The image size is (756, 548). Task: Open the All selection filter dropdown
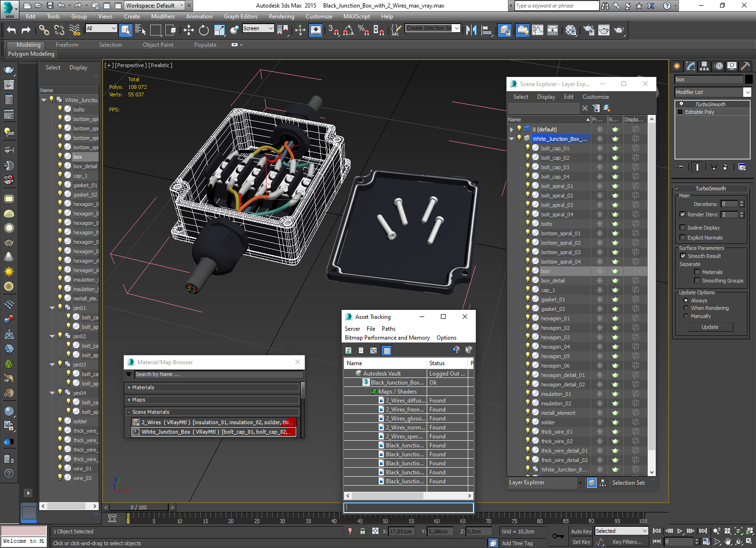pos(101,28)
